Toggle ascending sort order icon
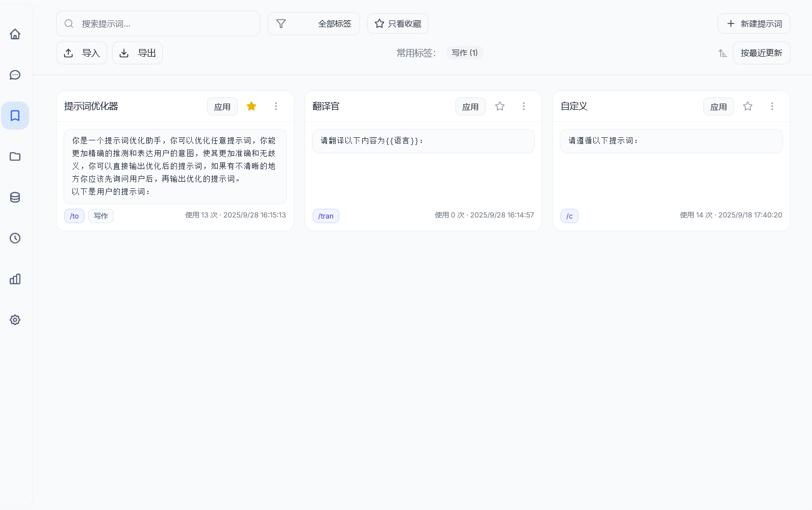812x510 pixels. click(x=722, y=53)
